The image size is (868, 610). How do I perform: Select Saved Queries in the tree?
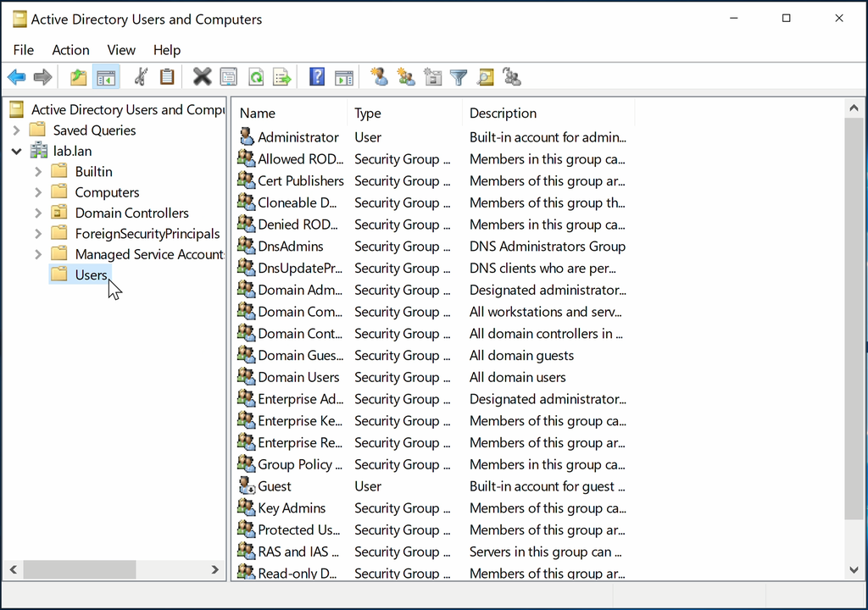94,130
